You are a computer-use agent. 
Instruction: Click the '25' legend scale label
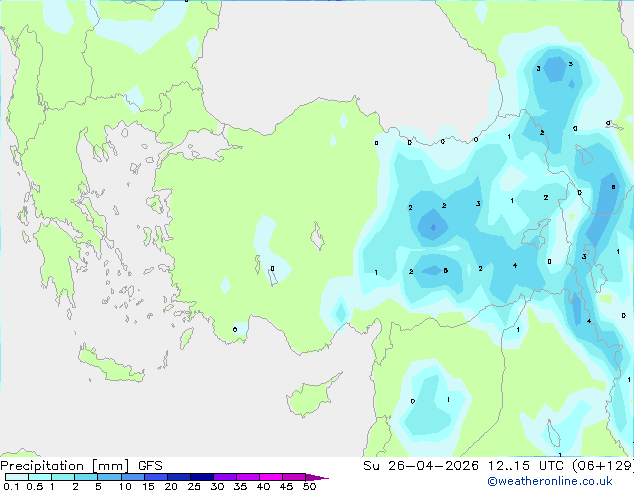(194, 486)
